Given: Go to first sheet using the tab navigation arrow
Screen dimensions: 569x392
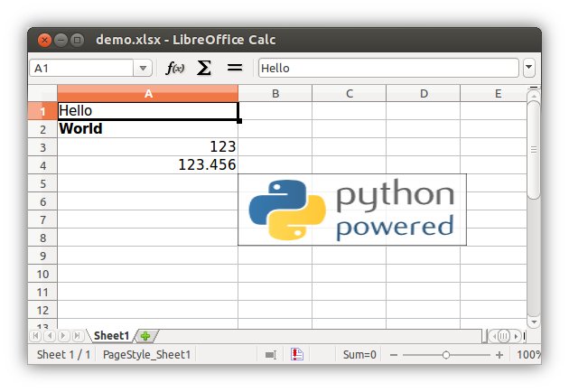Looking at the screenshot, I should pos(37,336).
